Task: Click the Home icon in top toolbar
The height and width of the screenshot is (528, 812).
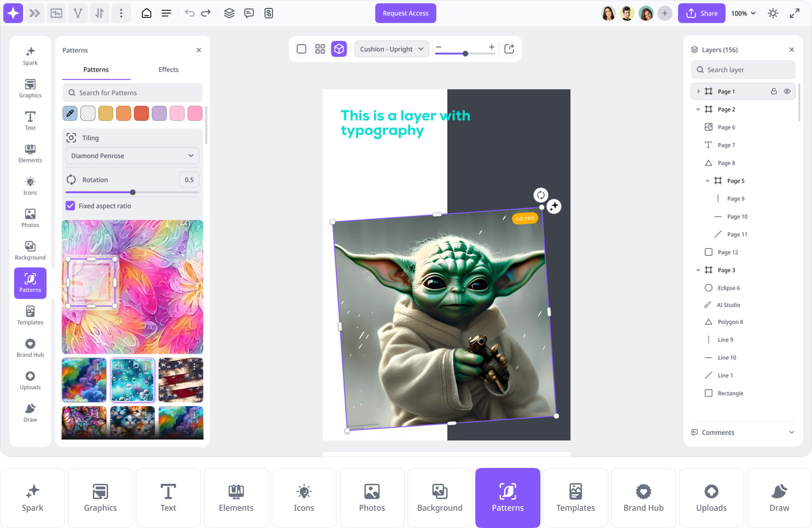Action: (x=146, y=13)
